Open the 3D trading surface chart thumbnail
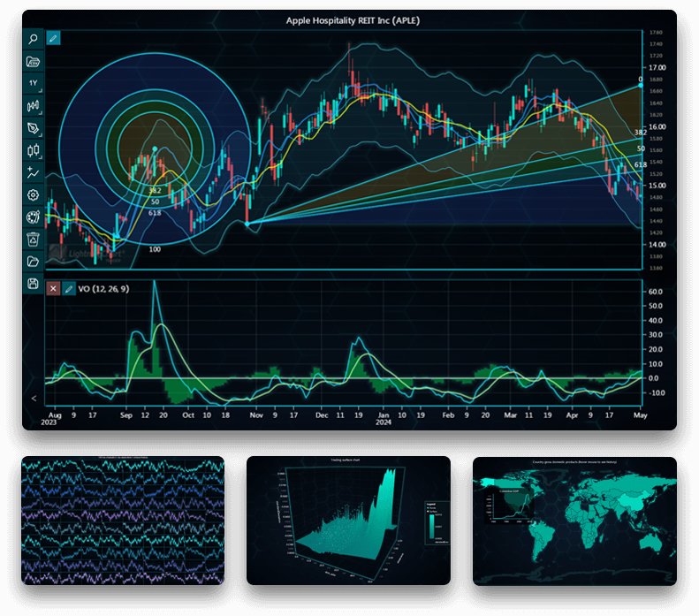699x616 pixels. [349, 520]
